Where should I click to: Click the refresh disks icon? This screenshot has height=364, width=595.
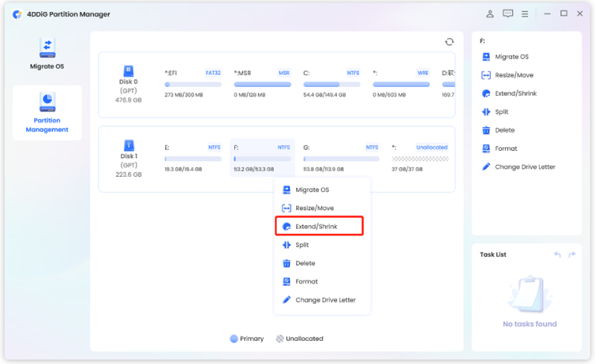coord(449,42)
